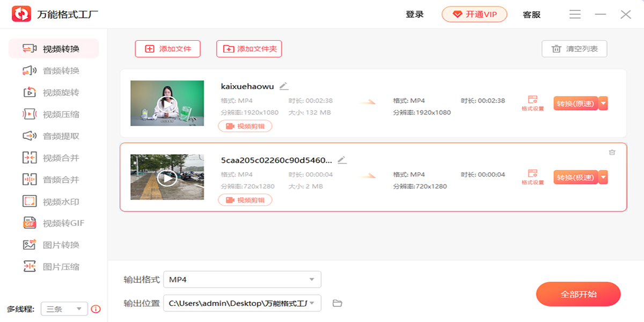
Task: Click the 添加文件 button
Action: tap(167, 49)
